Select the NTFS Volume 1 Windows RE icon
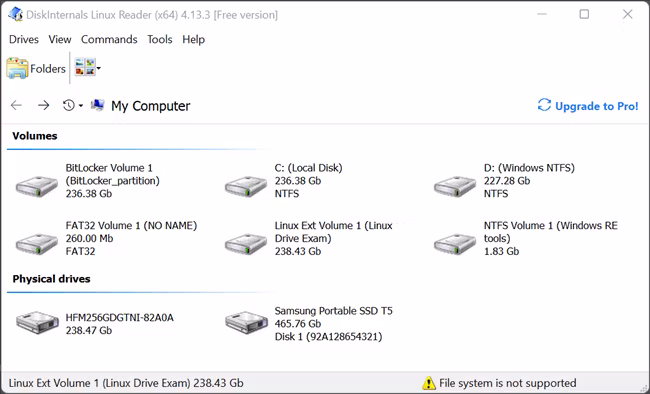Image resolution: width=650 pixels, height=394 pixels. pyautogui.click(x=455, y=244)
